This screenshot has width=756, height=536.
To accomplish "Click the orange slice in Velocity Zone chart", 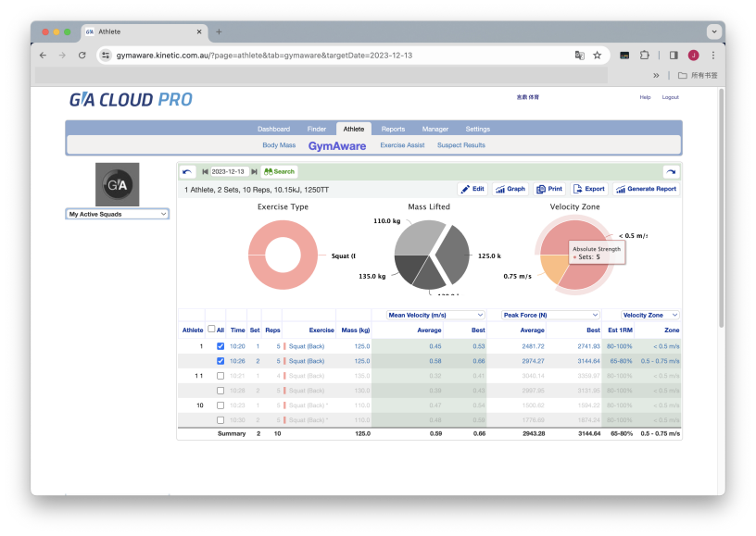I will point(552,268).
